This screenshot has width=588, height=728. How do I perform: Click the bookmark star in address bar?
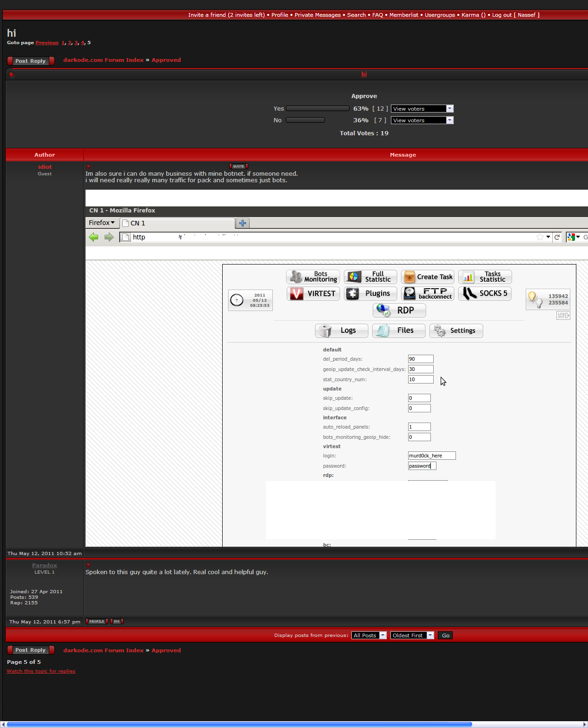(x=540, y=237)
